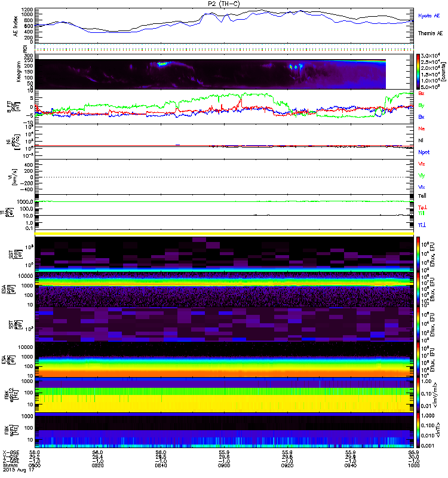
Task: Click the Keogram axis label
Action: (x=19, y=71)
